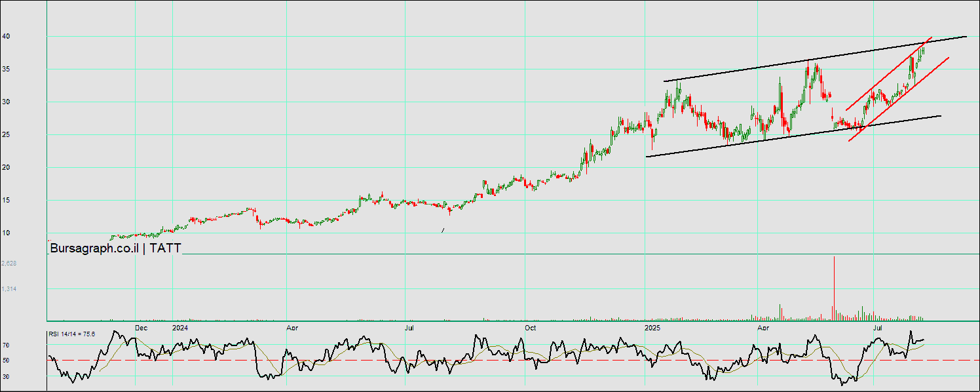The image size is (980, 392).
Task: Click the 2024 year label on the time axis
Action: pyautogui.click(x=179, y=327)
